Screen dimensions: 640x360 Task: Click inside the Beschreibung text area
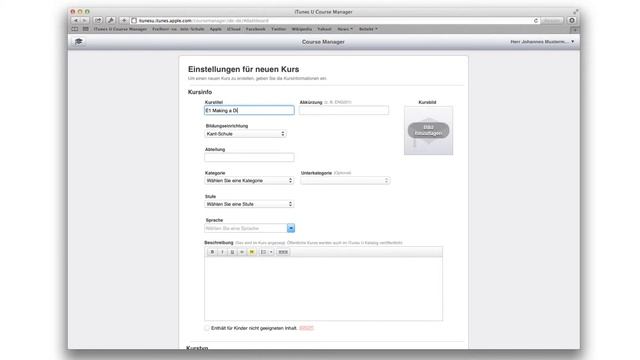coord(323,289)
